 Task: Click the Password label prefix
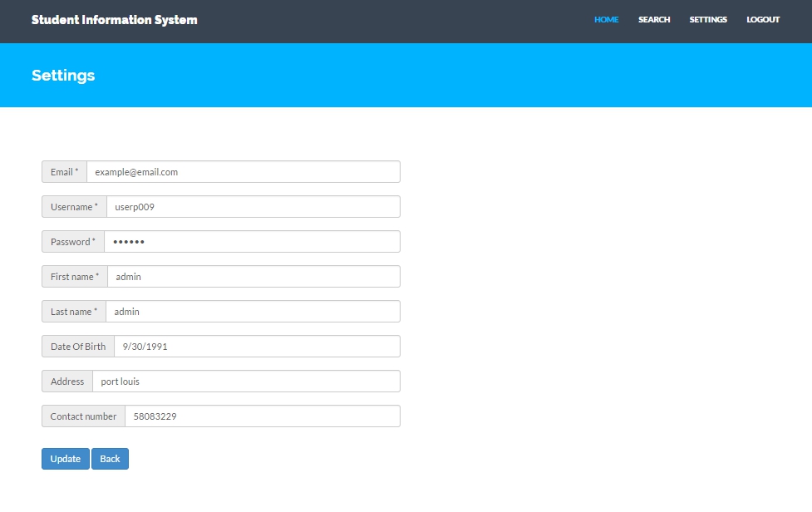[x=72, y=241]
